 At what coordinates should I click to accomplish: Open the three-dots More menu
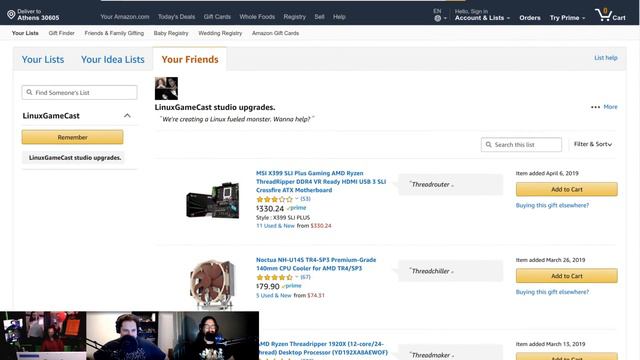596,107
